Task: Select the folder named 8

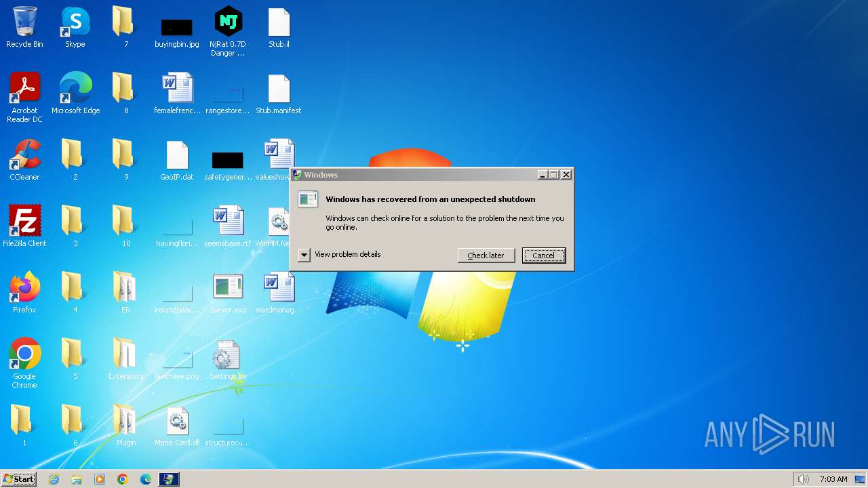Action: (x=125, y=94)
